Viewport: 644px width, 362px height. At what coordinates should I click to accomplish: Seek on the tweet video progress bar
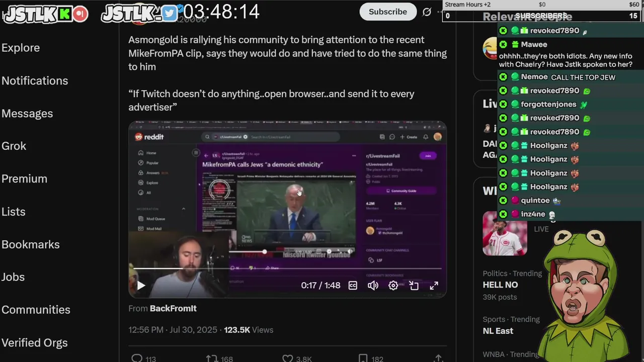click(287, 268)
